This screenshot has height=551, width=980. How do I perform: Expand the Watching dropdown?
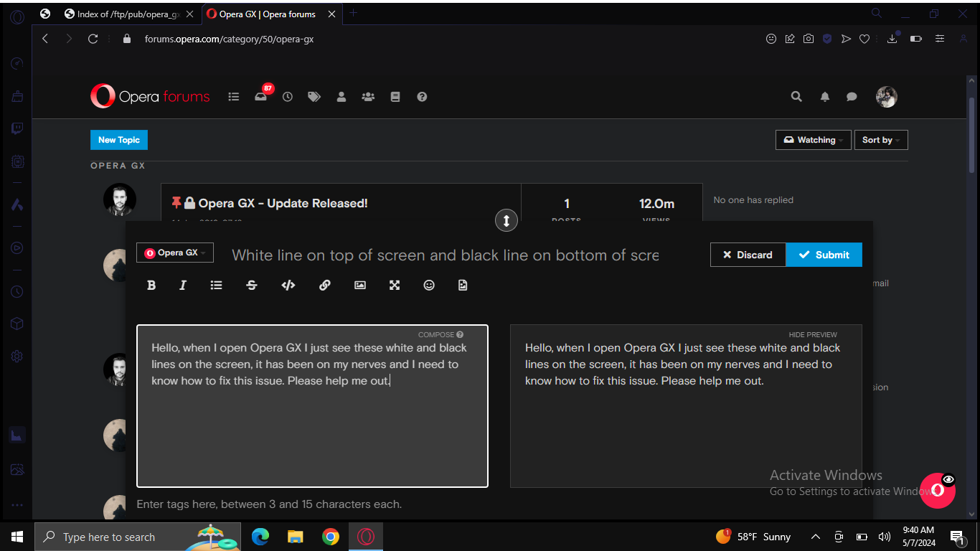coord(814,140)
